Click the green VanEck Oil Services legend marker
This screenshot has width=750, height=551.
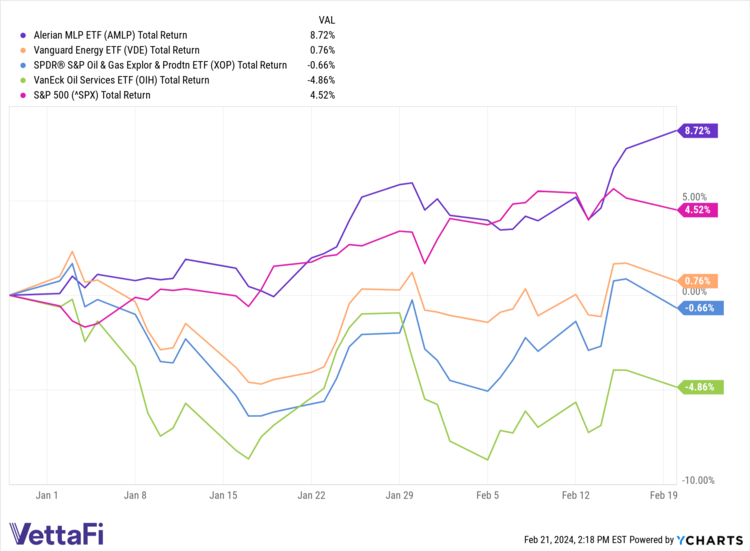(x=24, y=80)
